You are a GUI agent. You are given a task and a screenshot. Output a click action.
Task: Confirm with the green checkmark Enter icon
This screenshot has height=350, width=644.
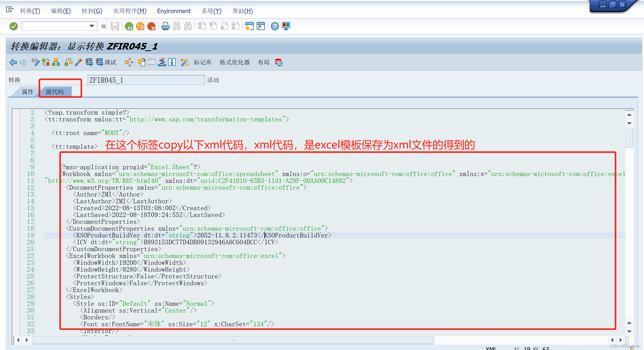tap(13, 26)
